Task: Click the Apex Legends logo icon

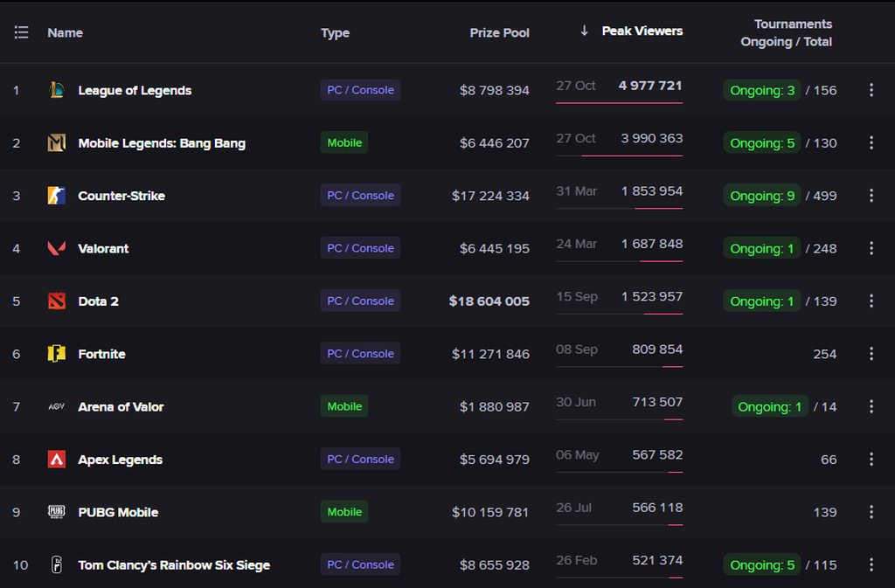Action: point(57,460)
